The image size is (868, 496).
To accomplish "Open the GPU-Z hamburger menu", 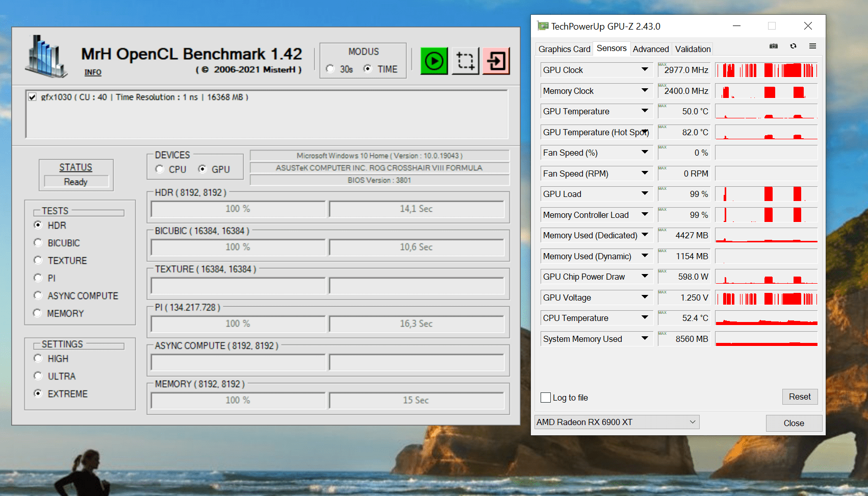I will point(812,46).
